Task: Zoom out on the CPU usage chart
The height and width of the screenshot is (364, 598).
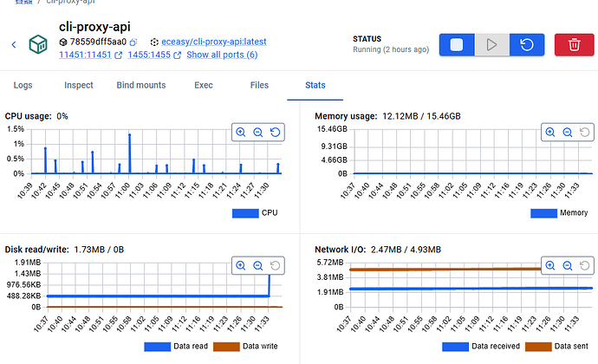Action: [x=257, y=132]
